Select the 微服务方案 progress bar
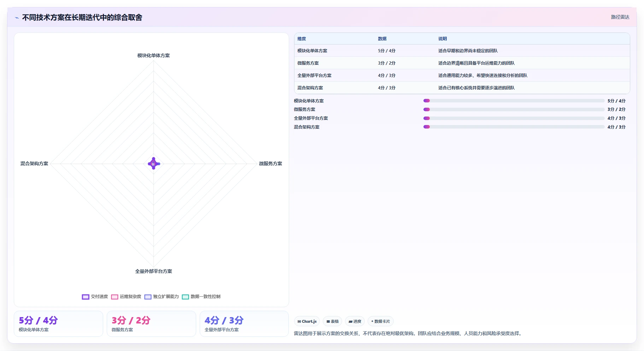Screen dimensions: 644x351 pos(514,109)
